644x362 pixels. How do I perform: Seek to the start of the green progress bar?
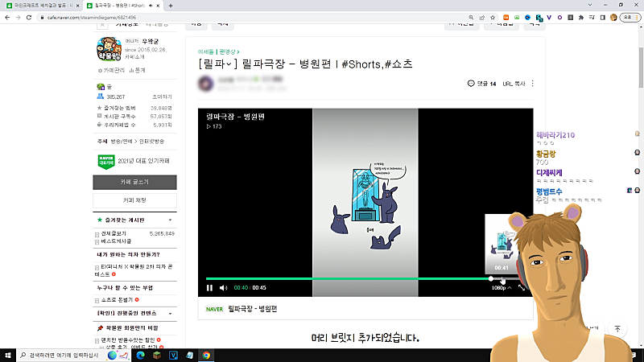(207, 278)
